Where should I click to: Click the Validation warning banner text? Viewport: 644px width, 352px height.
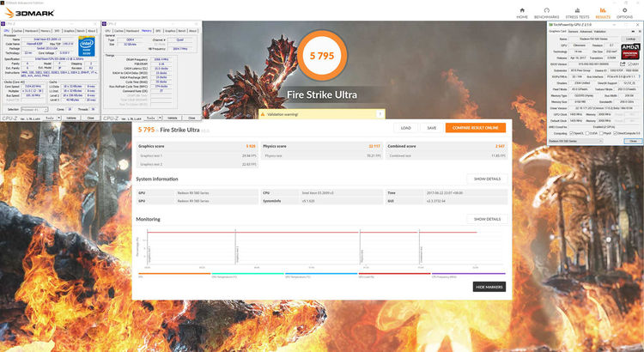click(x=283, y=114)
